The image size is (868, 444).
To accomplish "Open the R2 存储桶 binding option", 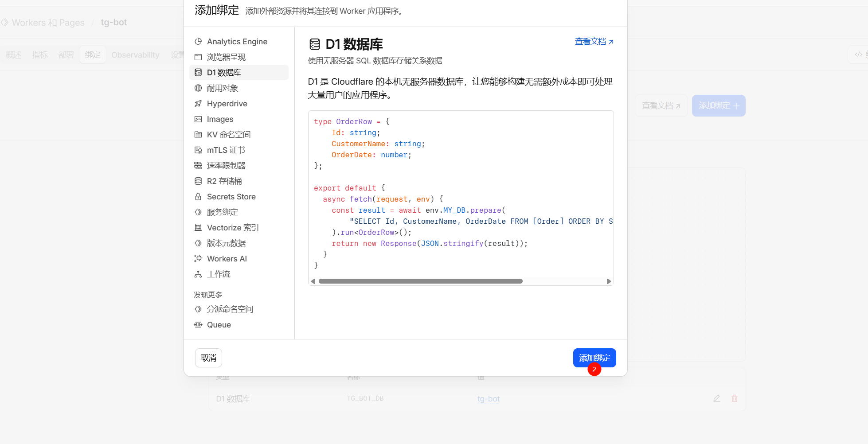I will point(224,181).
